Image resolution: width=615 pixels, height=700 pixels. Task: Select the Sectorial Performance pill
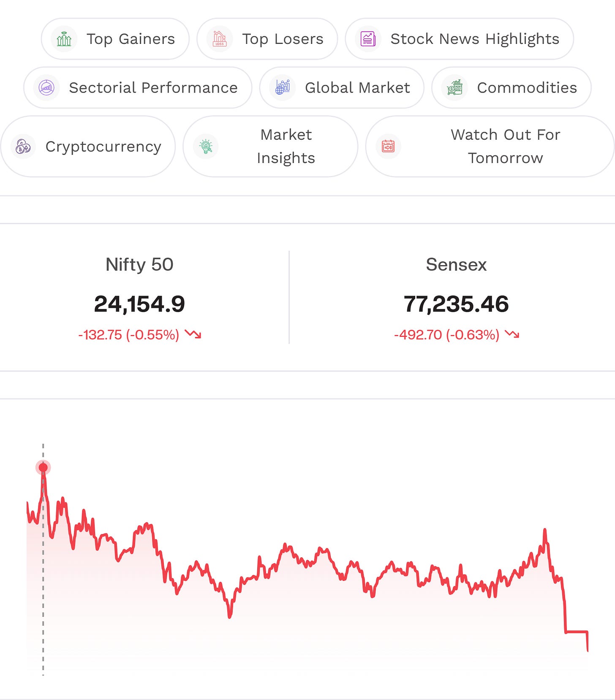pyautogui.click(x=138, y=88)
